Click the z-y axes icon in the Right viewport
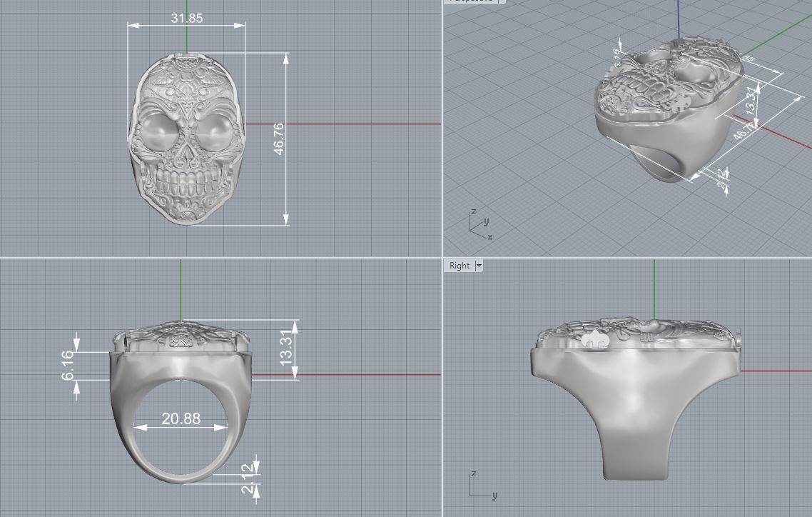 [x=483, y=486]
